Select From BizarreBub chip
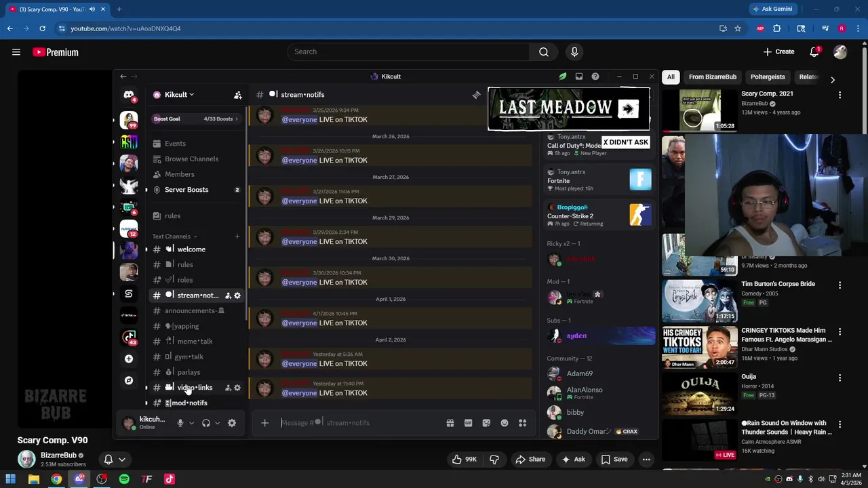Screen dimensions: 868x488 713,77
